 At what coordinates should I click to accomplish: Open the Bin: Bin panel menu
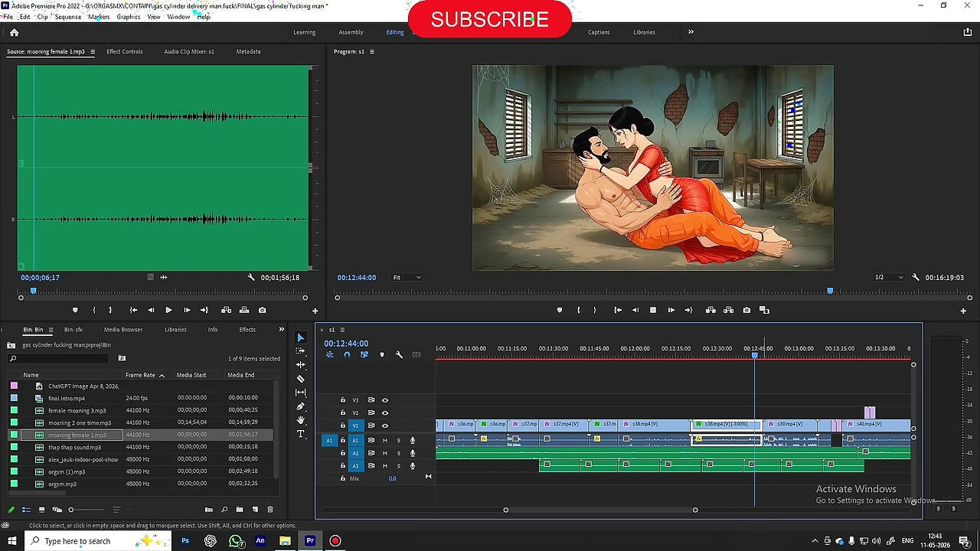pyautogui.click(x=50, y=330)
